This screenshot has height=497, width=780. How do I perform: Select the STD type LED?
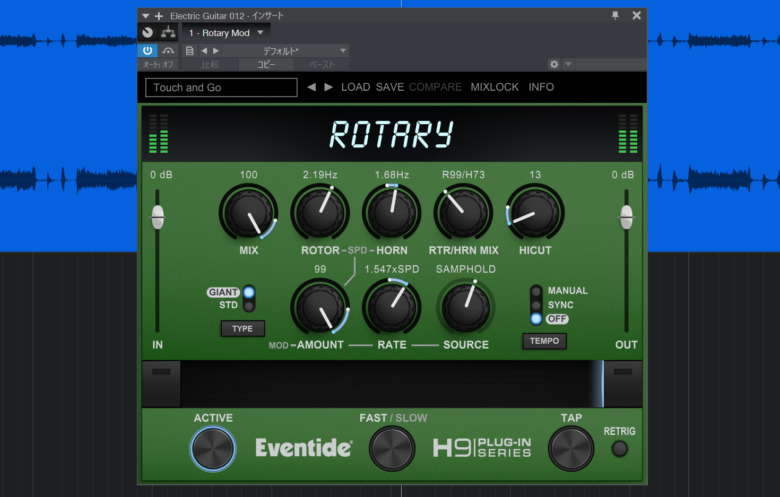coord(249,305)
